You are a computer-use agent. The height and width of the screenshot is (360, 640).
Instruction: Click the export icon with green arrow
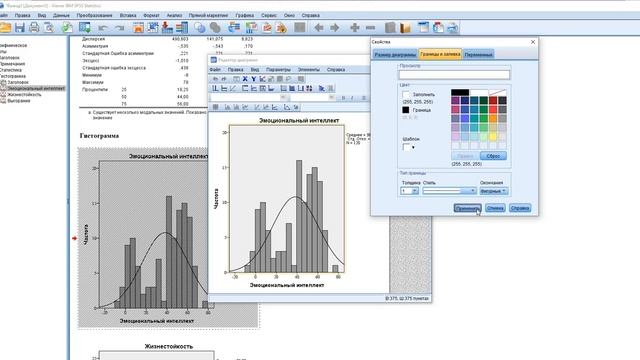[67, 28]
